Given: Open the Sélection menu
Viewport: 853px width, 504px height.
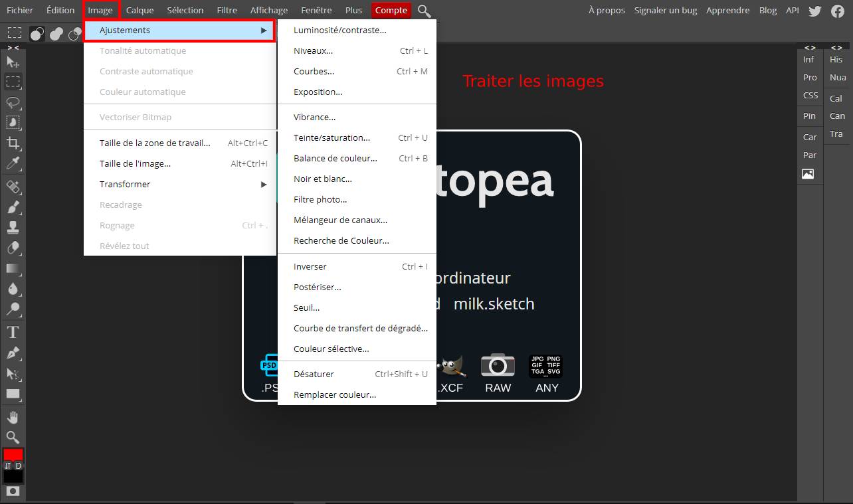Looking at the screenshot, I should click(185, 10).
